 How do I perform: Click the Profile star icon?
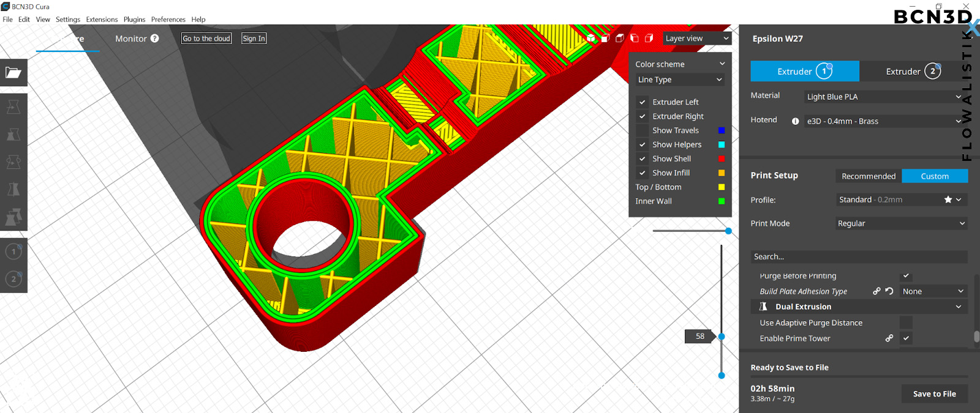tap(948, 199)
